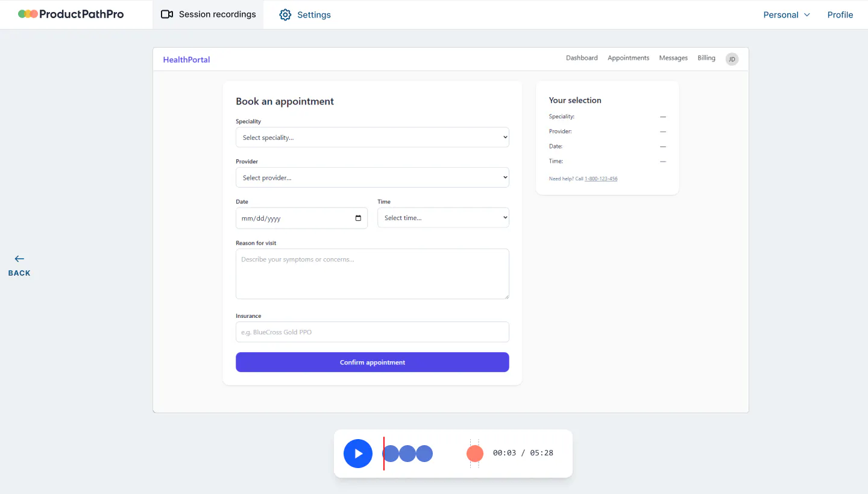Go back using the BACK arrow
The image size is (868, 494).
[19, 265]
